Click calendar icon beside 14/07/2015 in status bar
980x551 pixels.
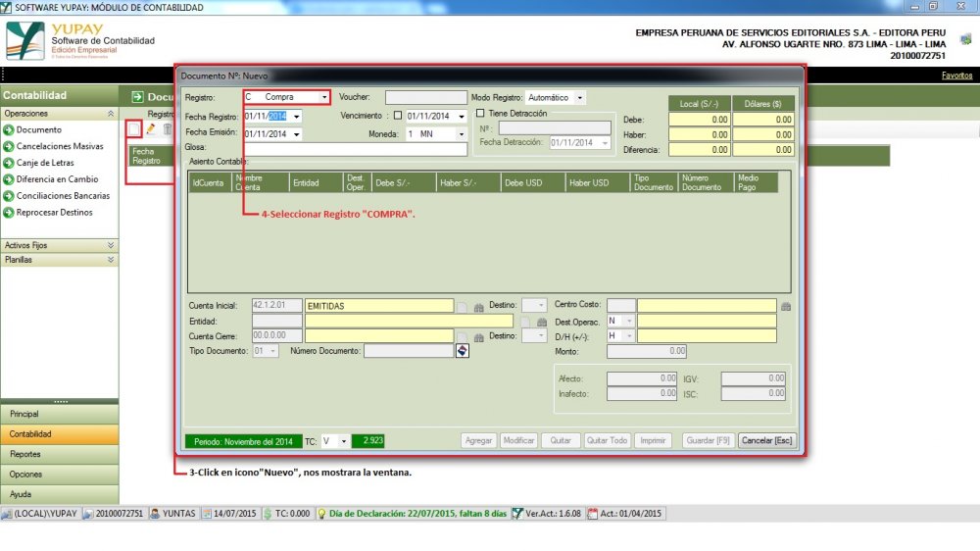point(207,514)
